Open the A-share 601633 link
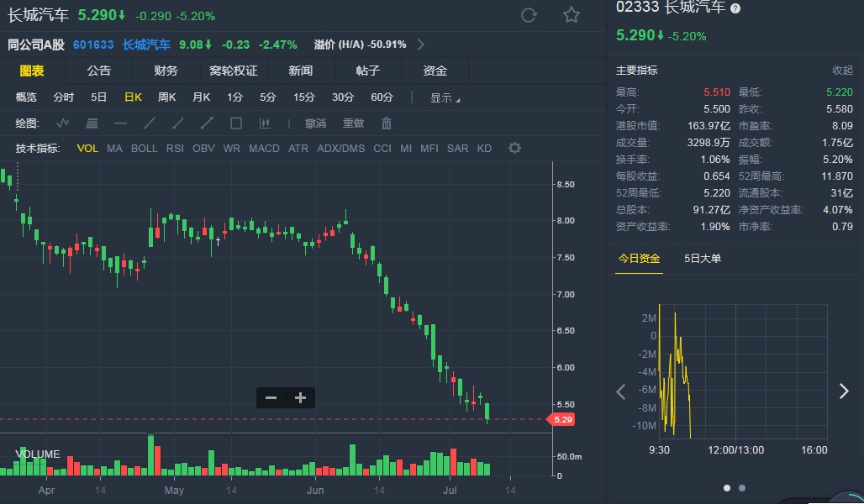864x504 pixels. point(93,45)
